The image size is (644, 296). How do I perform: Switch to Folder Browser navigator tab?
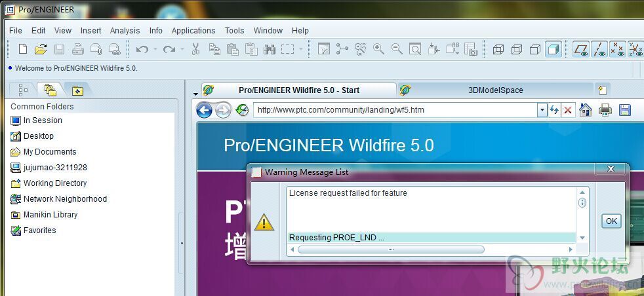(50, 90)
